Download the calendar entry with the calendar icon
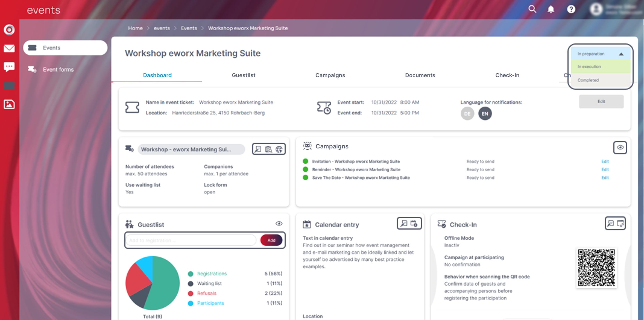Viewport: 644px width, 320px height. (x=414, y=223)
